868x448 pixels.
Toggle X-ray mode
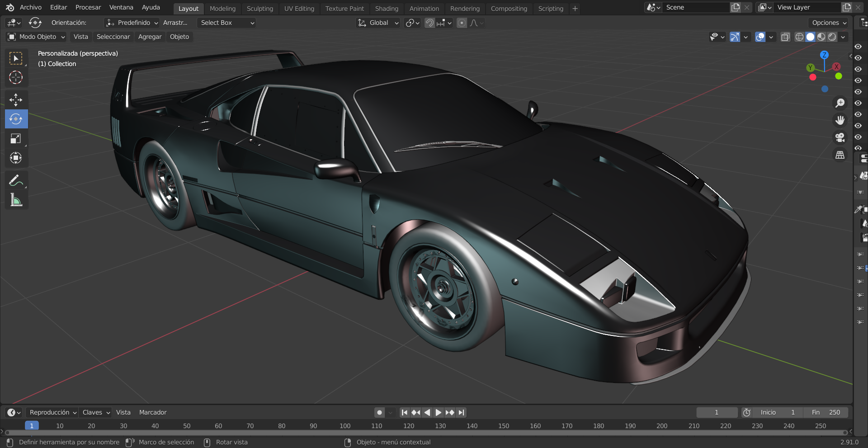pos(785,37)
